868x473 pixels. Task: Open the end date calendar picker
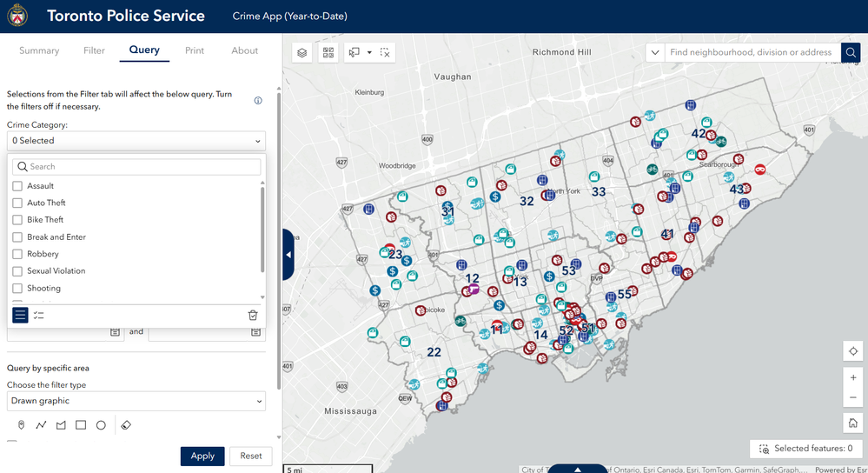coord(255,332)
